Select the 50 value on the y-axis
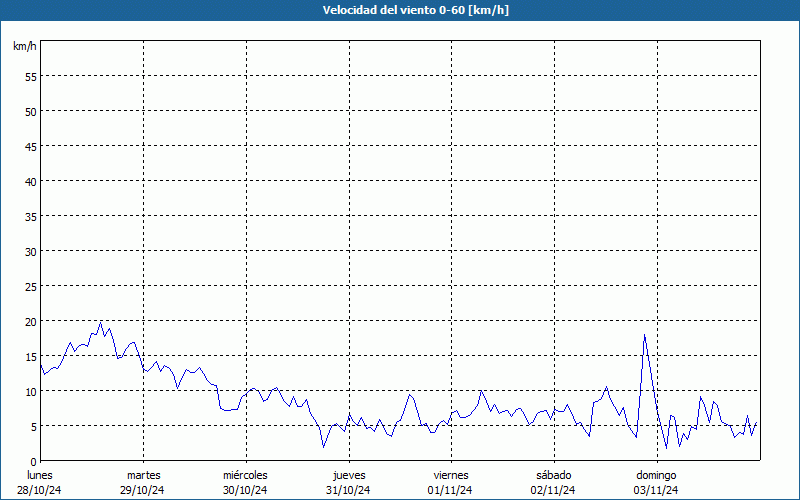 coord(31,112)
